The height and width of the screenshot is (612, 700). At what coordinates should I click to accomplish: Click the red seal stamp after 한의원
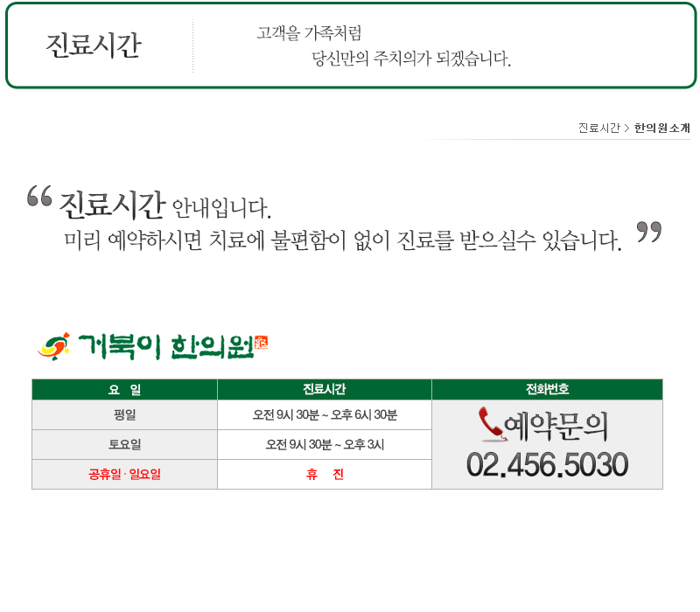(261, 343)
